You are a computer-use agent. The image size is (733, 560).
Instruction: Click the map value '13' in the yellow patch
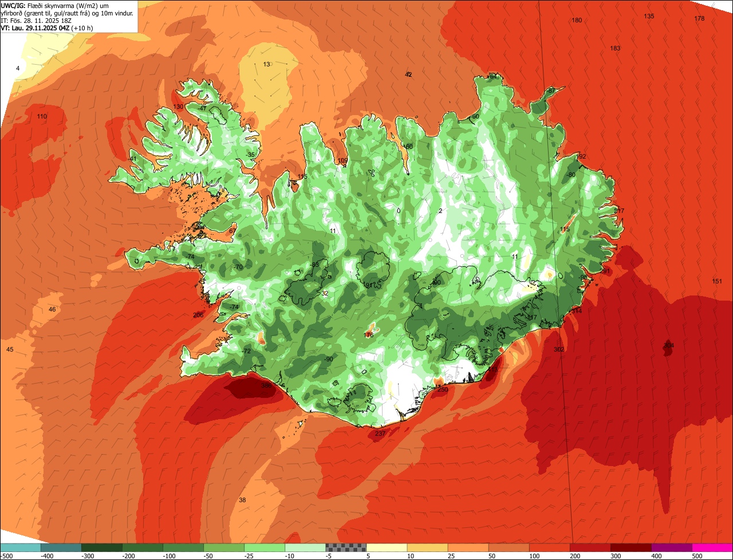[x=266, y=64]
